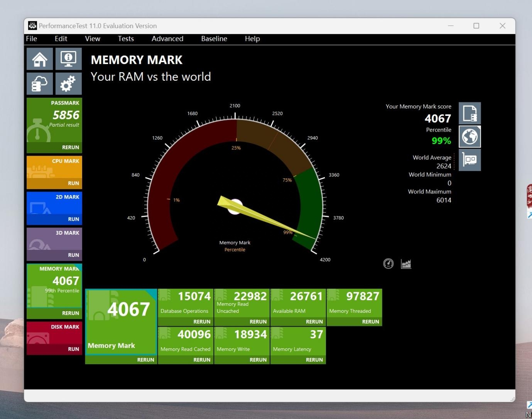The height and width of the screenshot is (419, 532).
Task: Open the Advanced menu
Action: (x=167, y=39)
